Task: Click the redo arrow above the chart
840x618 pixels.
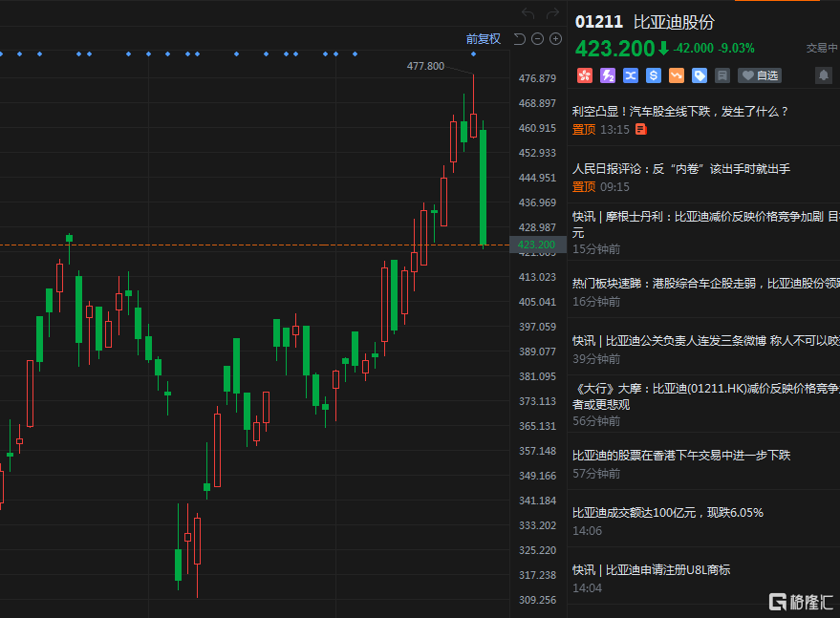Action: (552, 13)
